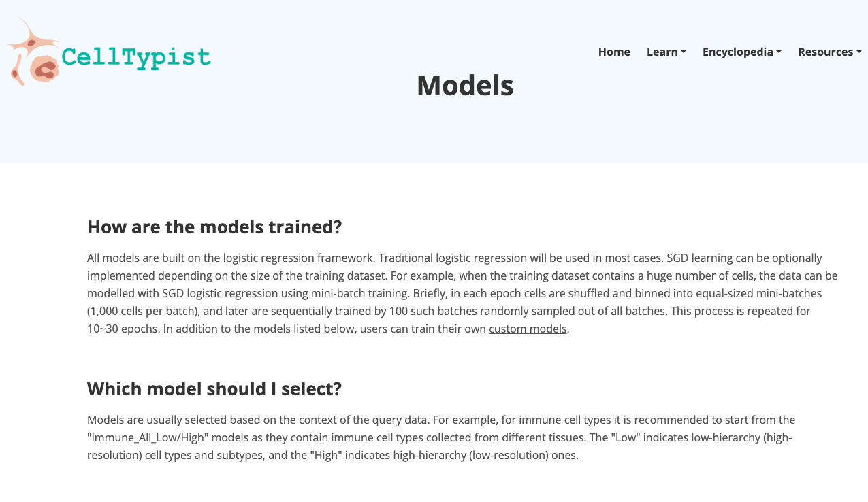Click the "Which model should I select?" heading
This screenshot has width=868, height=502.
pos(214,388)
